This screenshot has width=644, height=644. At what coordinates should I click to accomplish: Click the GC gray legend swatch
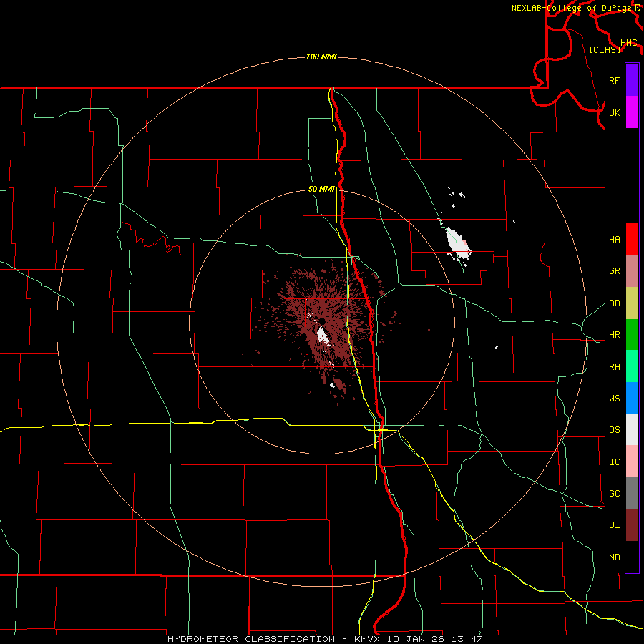pos(632,493)
